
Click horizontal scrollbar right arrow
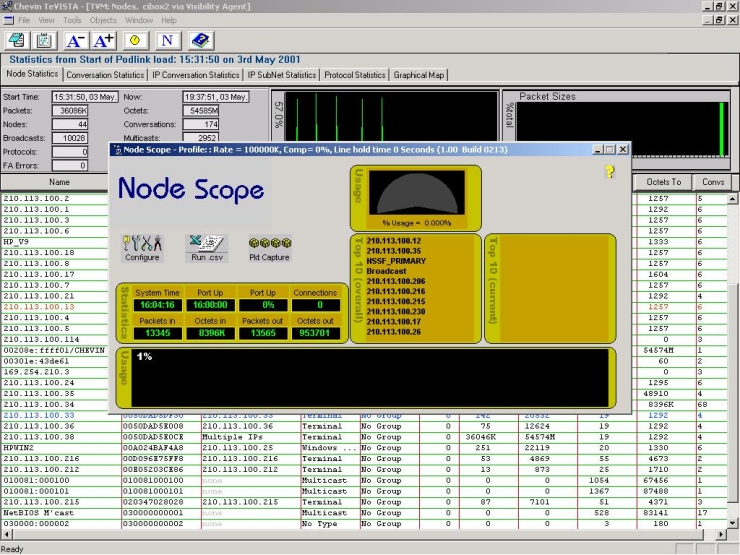(721, 534)
